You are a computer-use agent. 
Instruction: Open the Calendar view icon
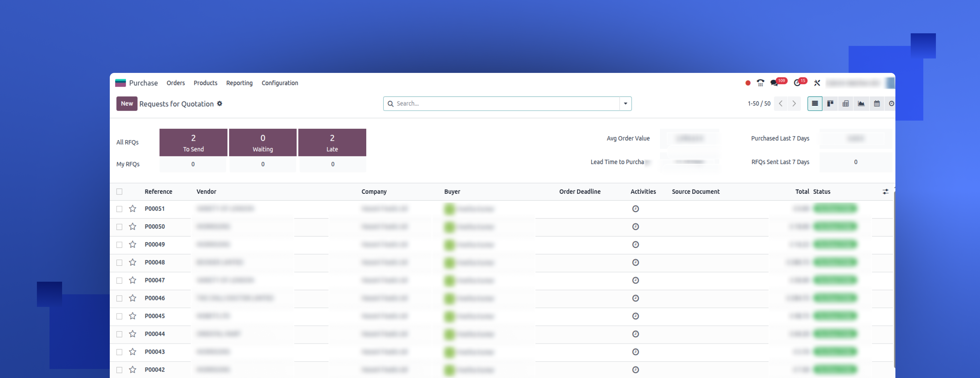click(877, 103)
